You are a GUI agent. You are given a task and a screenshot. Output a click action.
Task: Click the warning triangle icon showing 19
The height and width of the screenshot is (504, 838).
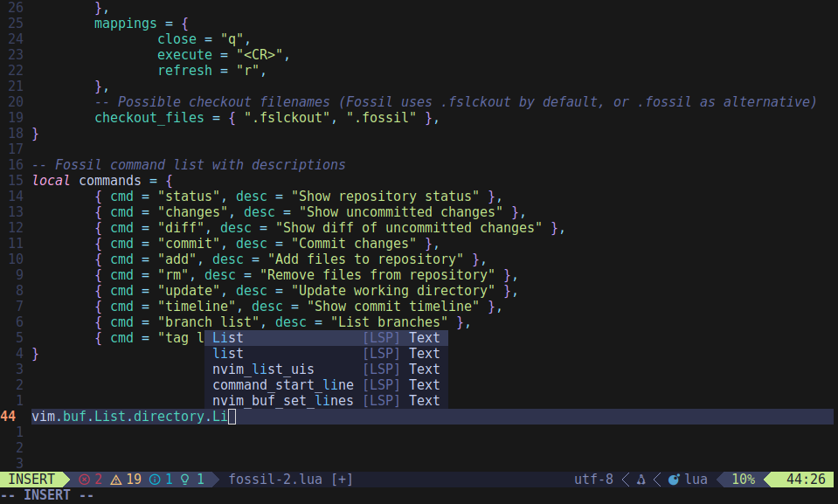coord(116,480)
